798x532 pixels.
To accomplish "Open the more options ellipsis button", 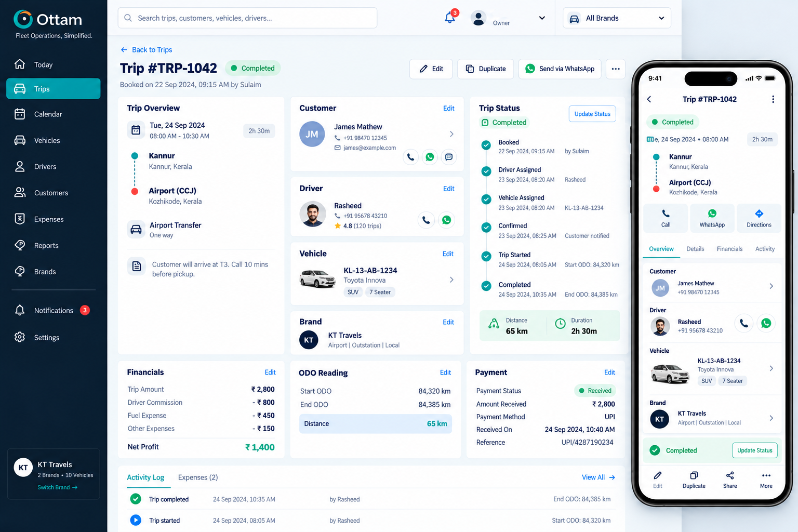I will point(616,69).
